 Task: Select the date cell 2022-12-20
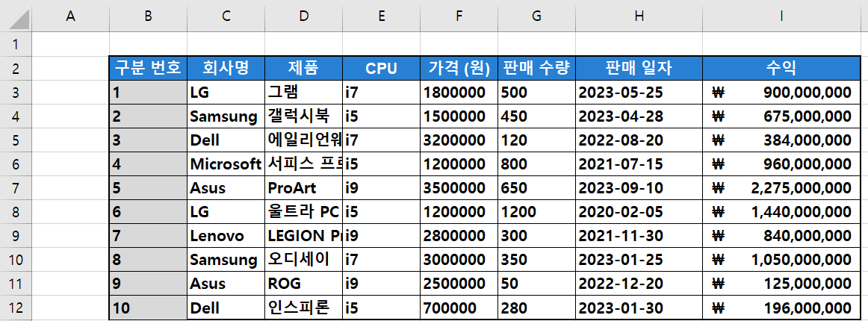pyautogui.click(x=639, y=284)
